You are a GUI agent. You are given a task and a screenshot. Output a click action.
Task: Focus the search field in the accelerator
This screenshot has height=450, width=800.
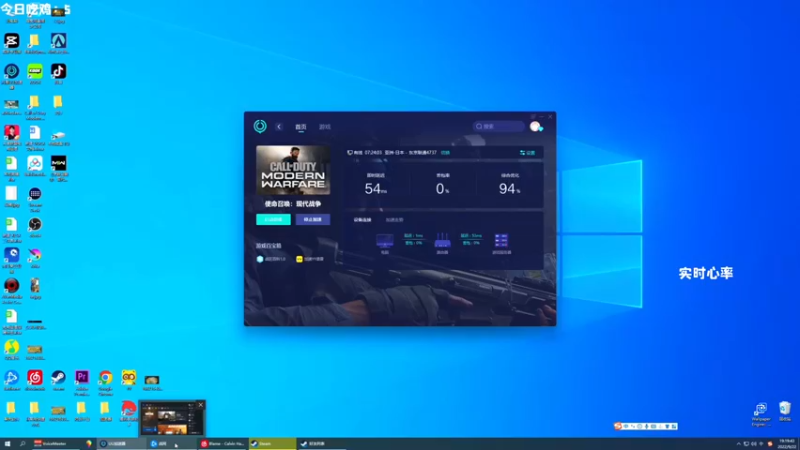(x=498, y=126)
